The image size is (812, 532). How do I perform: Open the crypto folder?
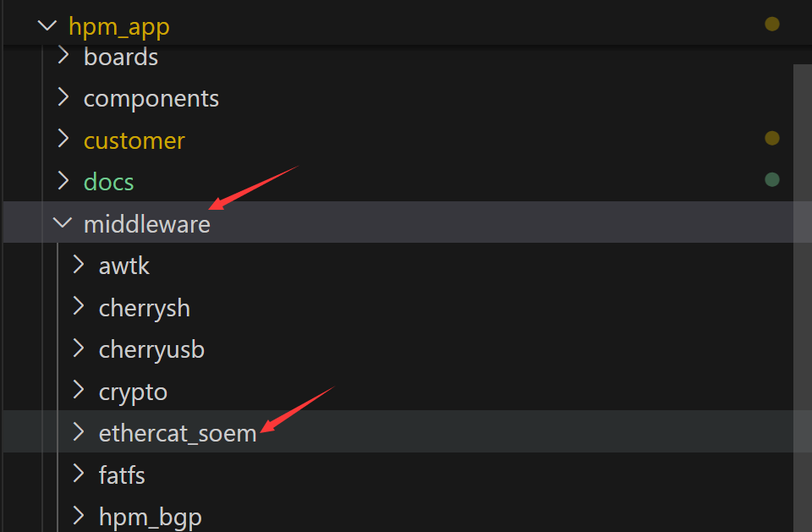tap(133, 392)
